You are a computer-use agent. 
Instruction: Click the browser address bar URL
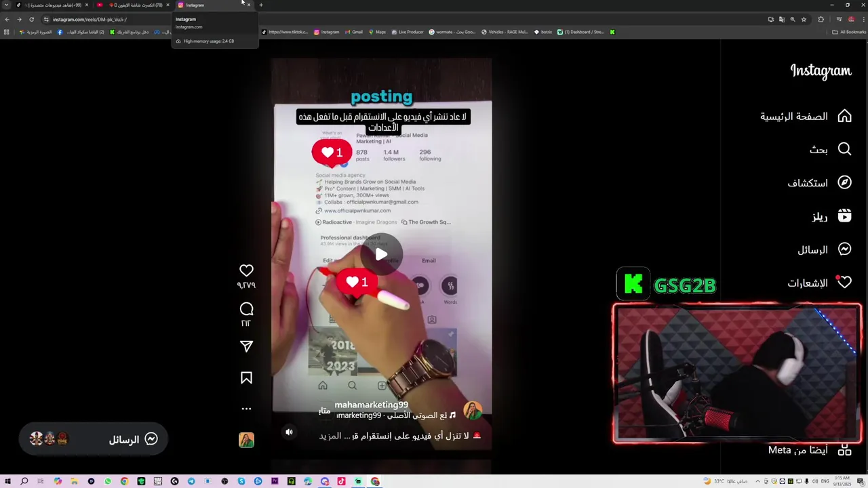[90, 19]
